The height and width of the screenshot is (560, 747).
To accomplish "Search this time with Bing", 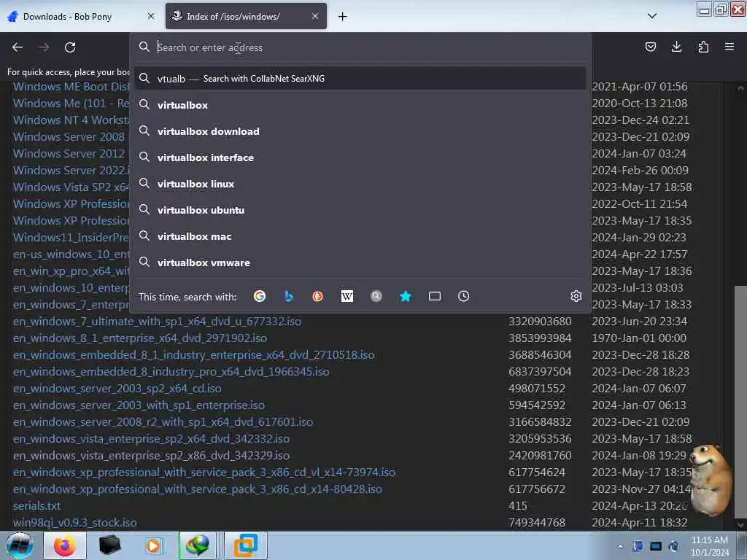I will tap(289, 296).
